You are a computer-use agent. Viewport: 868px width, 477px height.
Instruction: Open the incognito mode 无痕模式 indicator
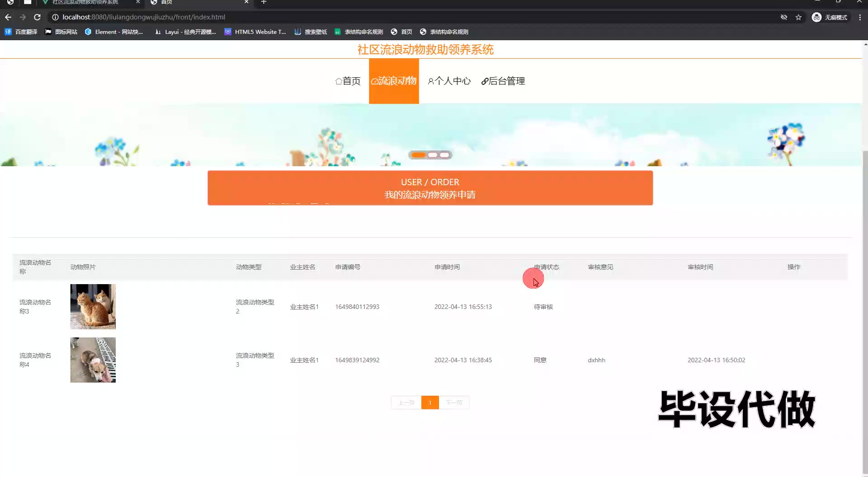tap(830, 17)
